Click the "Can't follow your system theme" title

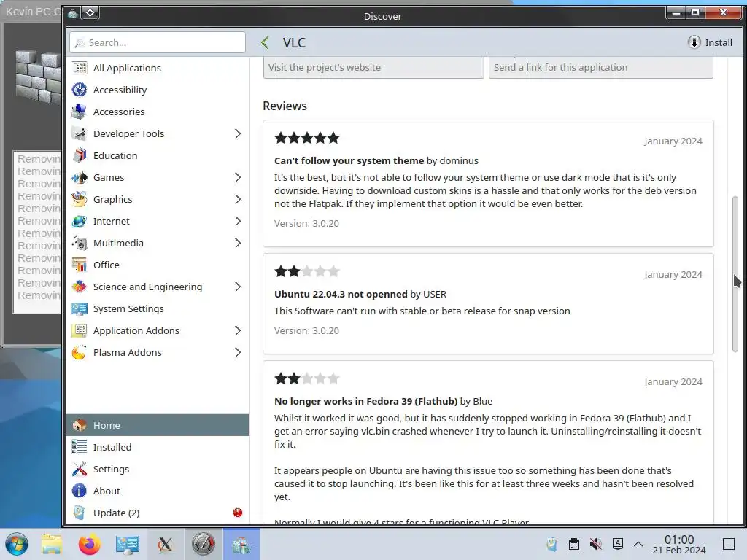click(349, 160)
